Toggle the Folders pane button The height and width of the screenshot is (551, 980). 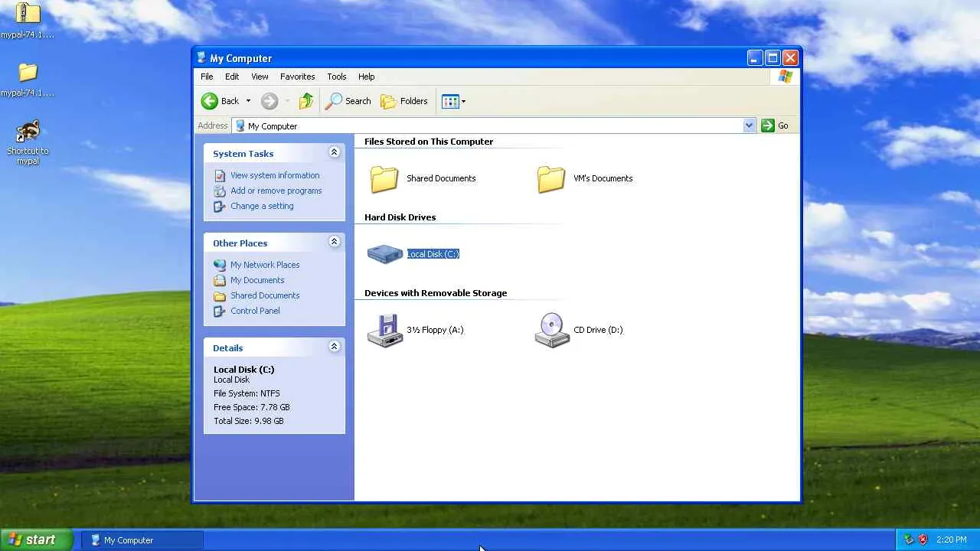coord(404,101)
